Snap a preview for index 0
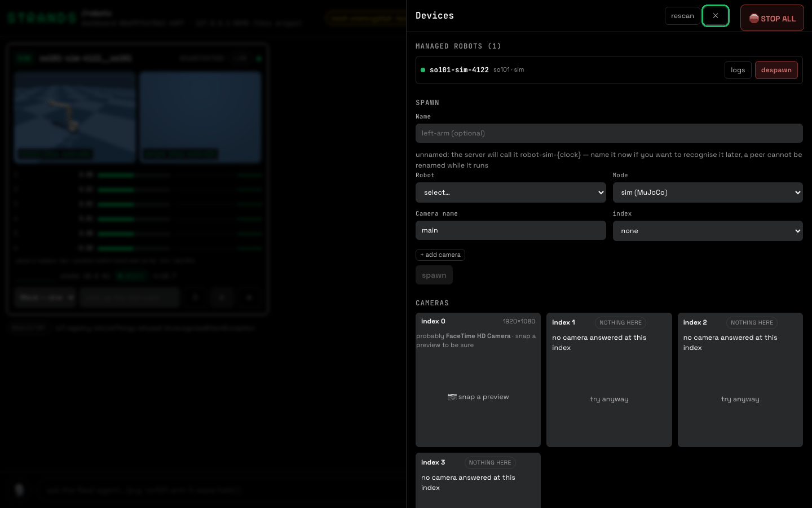 478,397
